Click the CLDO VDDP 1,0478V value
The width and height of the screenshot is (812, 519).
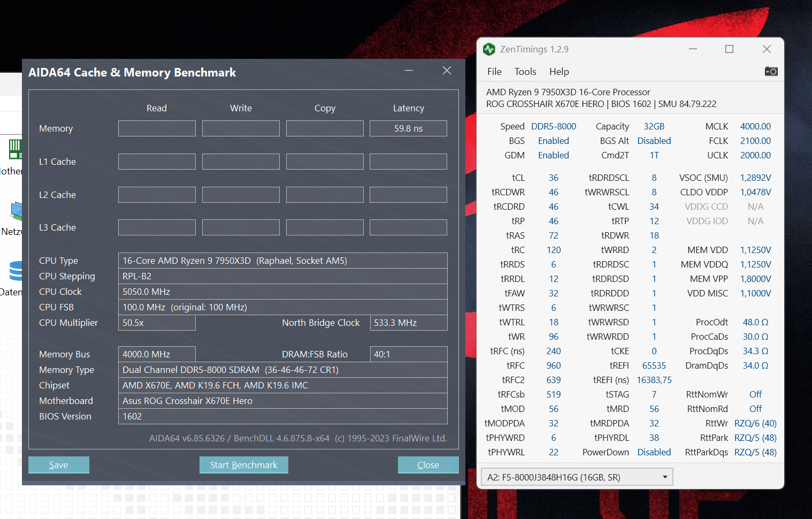click(755, 192)
